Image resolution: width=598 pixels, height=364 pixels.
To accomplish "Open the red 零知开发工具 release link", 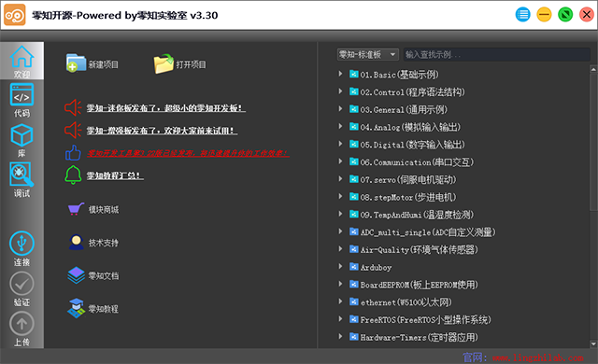I will pos(188,153).
